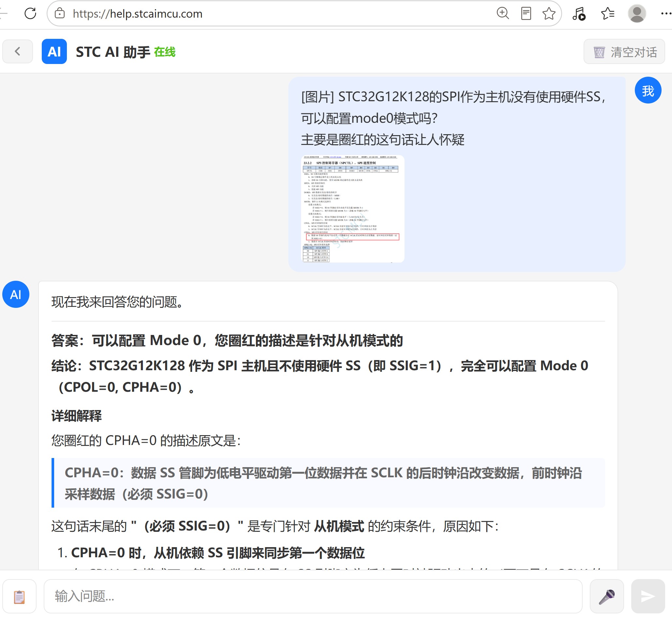The image size is (672, 617).
Task: Start voice input with the microphone icon
Action: tap(607, 597)
